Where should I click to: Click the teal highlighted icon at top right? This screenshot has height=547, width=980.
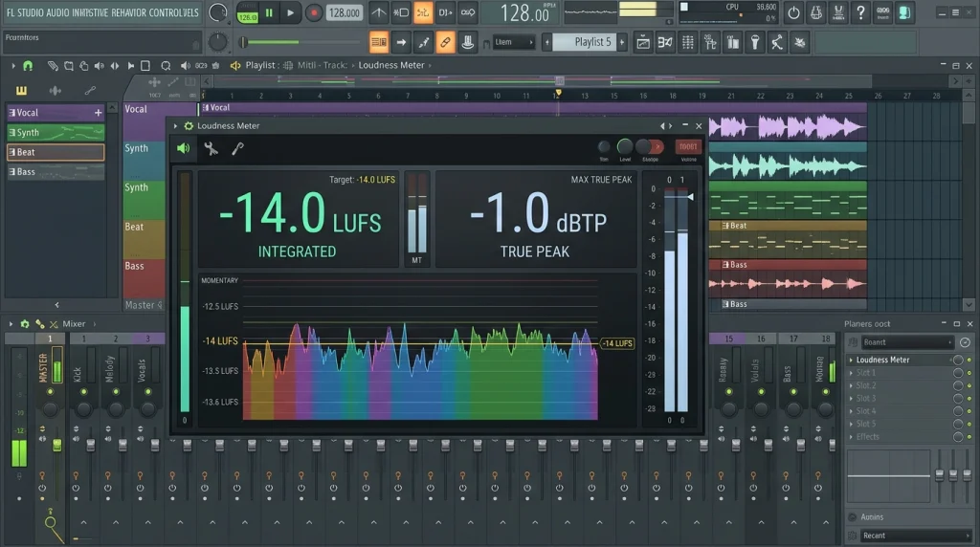click(904, 12)
